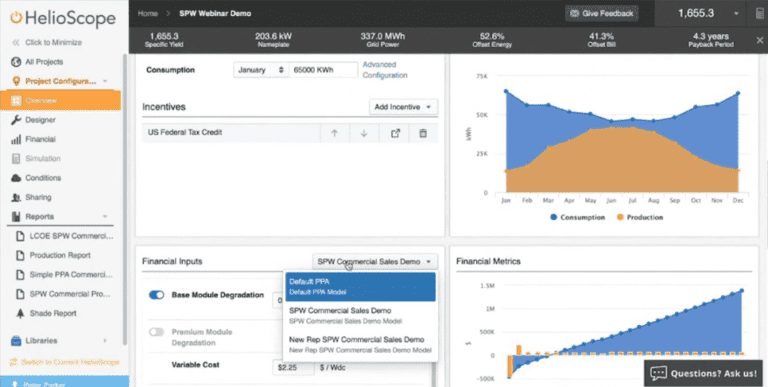Move US Federal Tax Credit down
Viewport: 768px width, 387px height.
(x=364, y=133)
